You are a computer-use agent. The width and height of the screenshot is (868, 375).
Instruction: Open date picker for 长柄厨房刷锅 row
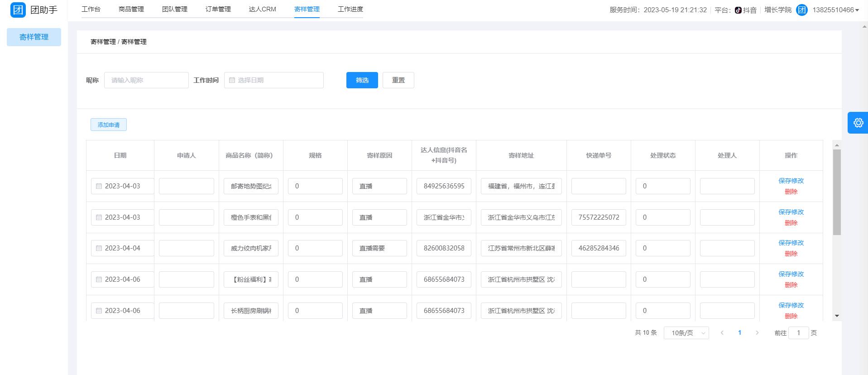(x=122, y=311)
